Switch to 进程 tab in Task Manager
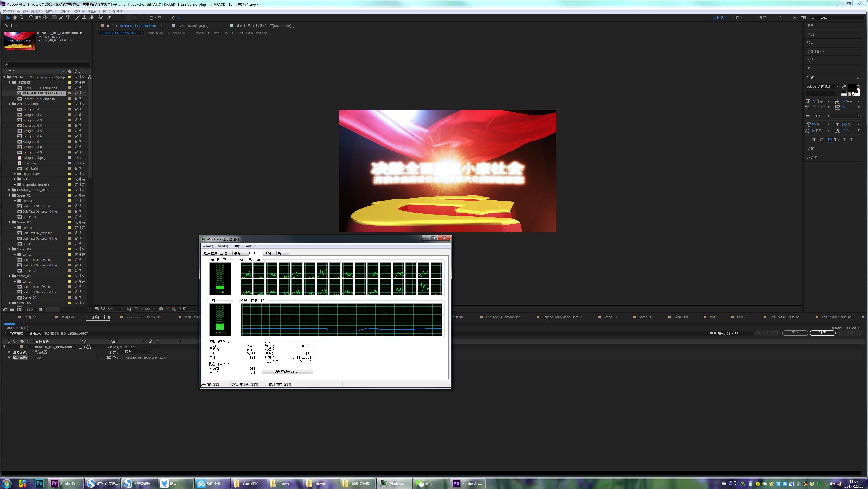The width and height of the screenshot is (868, 489). coord(223,253)
